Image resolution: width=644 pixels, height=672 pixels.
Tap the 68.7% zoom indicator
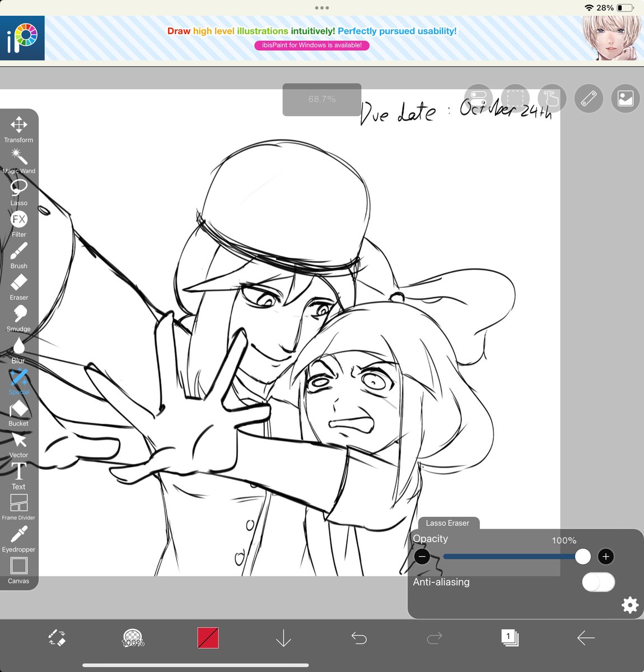click(322, 99)
